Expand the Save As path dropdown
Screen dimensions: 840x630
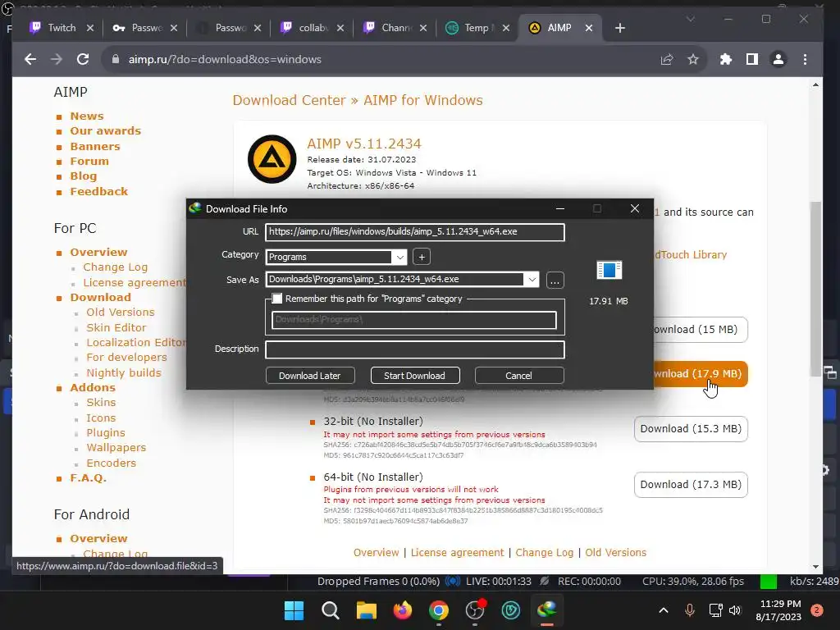532,280
